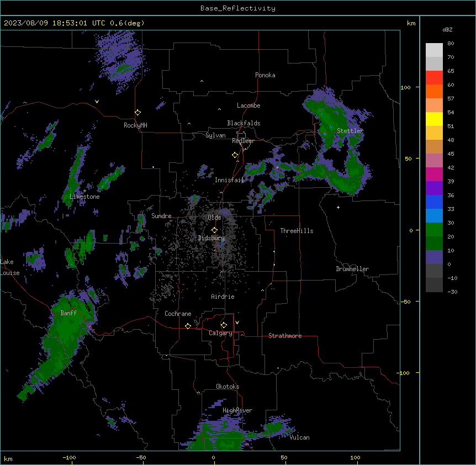Pick the red legend band between 65 and 60
The width and height of the screenshot is (476, 465).
tap(434, 78)
